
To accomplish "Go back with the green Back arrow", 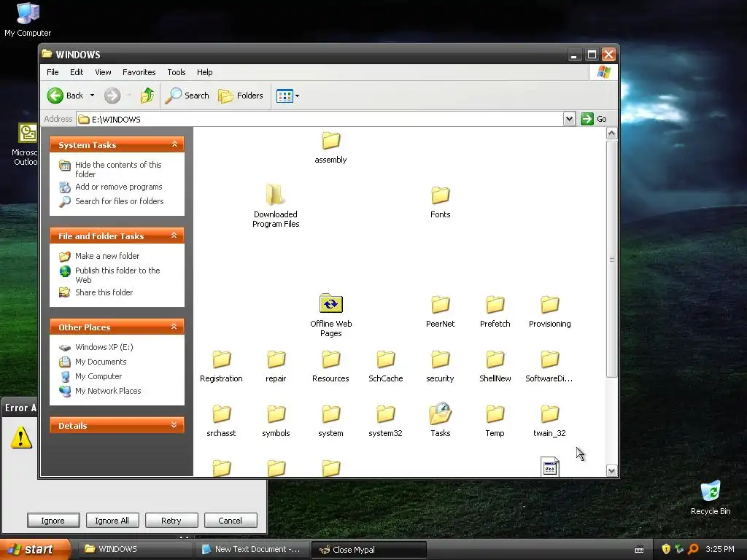I will tap(66, 96).
